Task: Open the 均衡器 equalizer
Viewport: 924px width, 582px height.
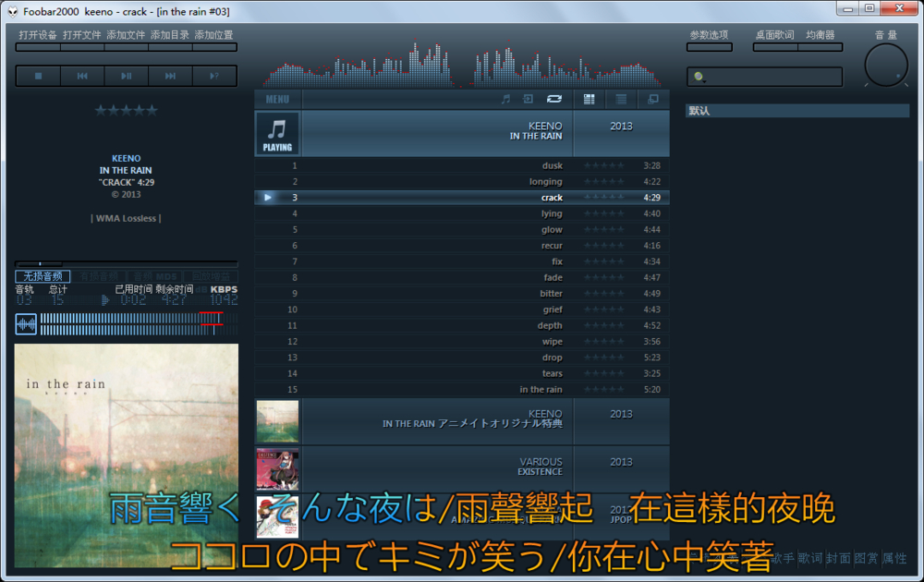Action: click(x=821, y=35)
